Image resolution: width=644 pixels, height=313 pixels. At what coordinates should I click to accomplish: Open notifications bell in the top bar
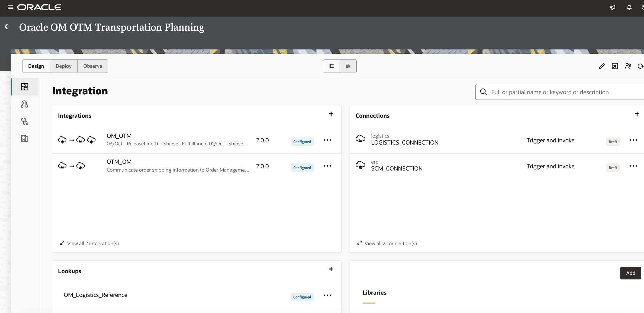pos(629,7)
